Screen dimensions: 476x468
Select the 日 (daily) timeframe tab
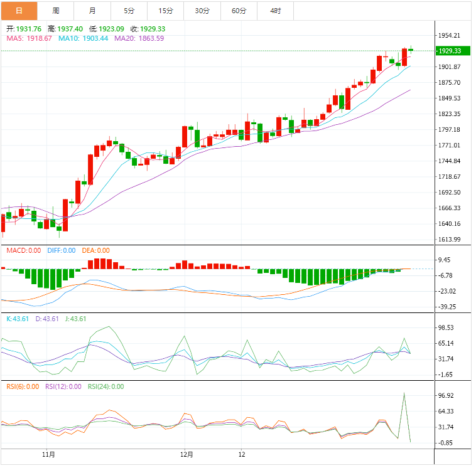coord(19,11)
